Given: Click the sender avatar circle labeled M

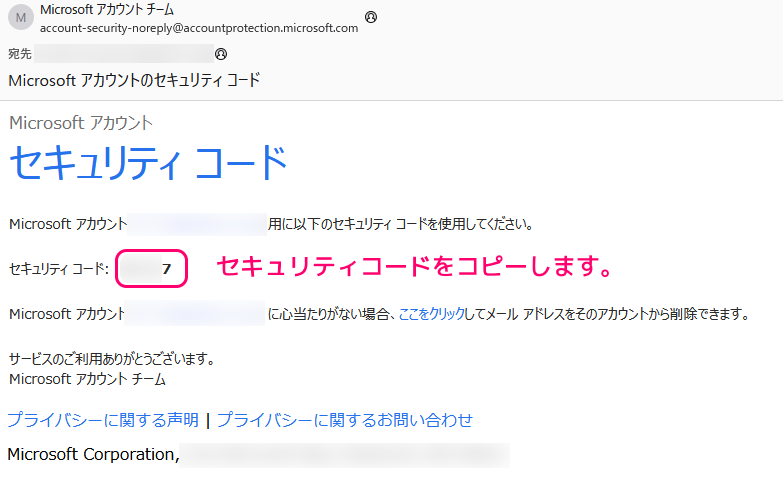Looking at the screenshot, I should click(21, 17).
